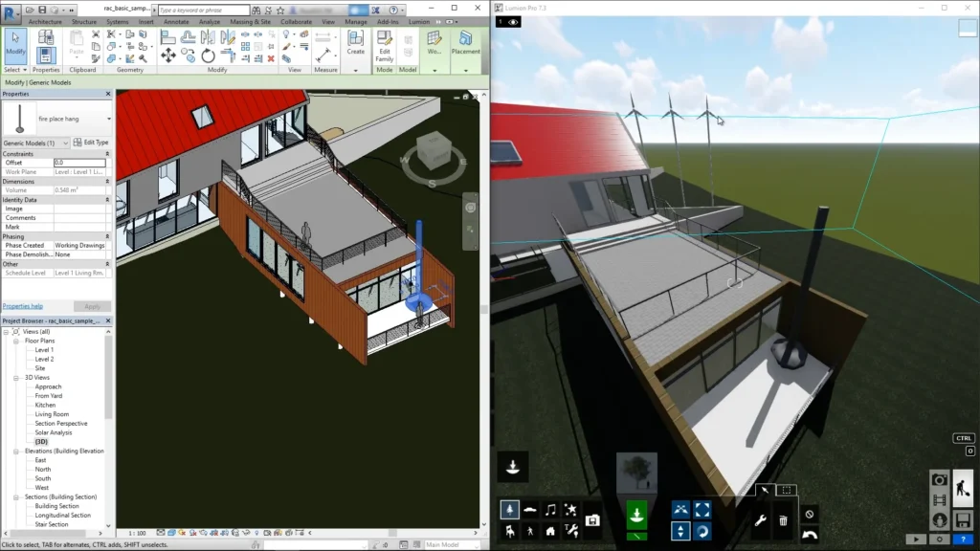The height and width of the screenshot is (551, 980).
Task: Open Movie mode film icon in Lumion
Action: (940, 499)
